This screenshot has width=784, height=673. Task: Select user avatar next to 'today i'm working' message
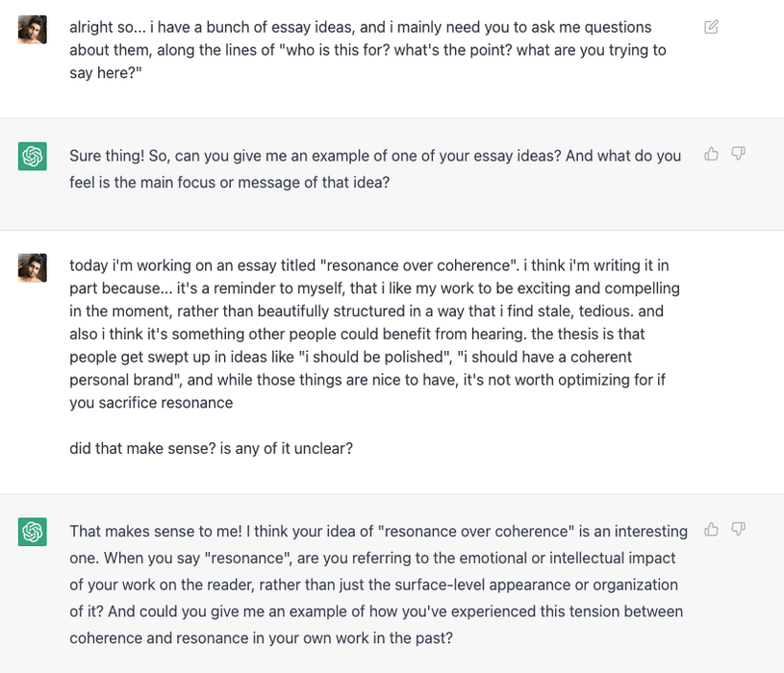33,268
